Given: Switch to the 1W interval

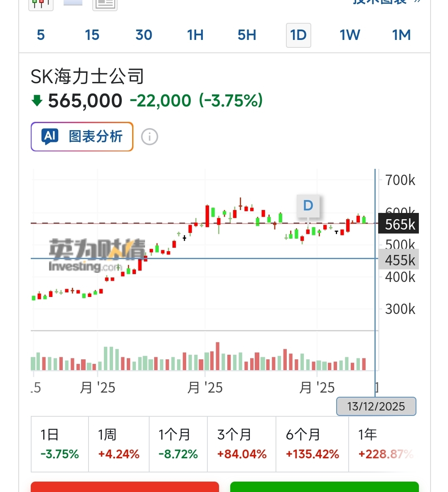Looking at the screenshot, I should (350, 35).
